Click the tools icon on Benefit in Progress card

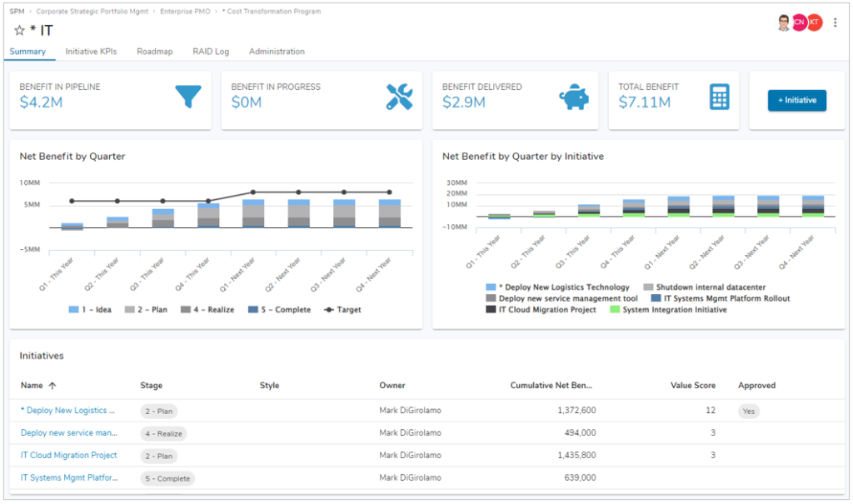pos(397,97)
